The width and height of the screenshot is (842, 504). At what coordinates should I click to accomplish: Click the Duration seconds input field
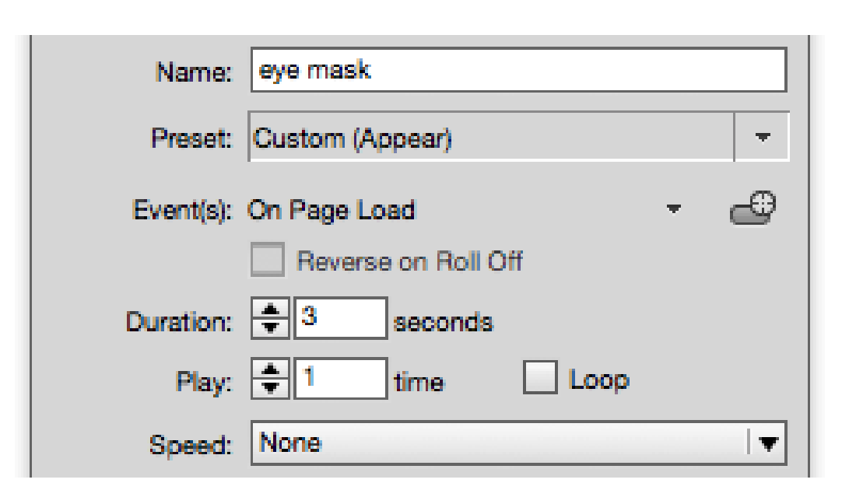[x=340, y=319]
